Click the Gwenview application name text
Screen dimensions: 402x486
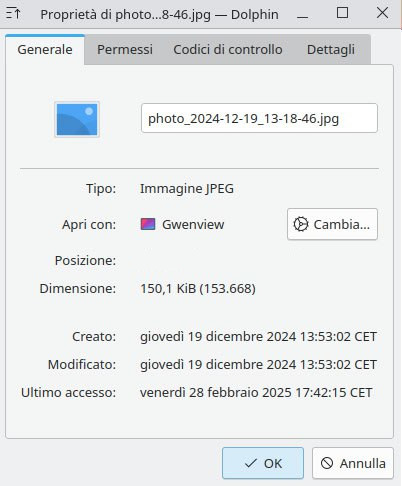pyautogui.click(x=193, y=224)
